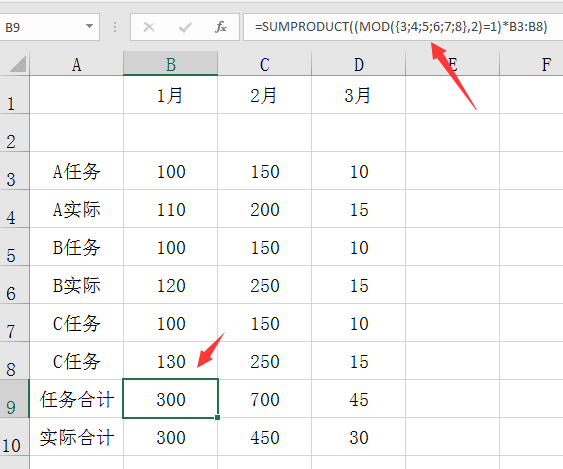Click cell D8 with value 15
The height and width of the screenshot is (469, 563).
(359, 361)
